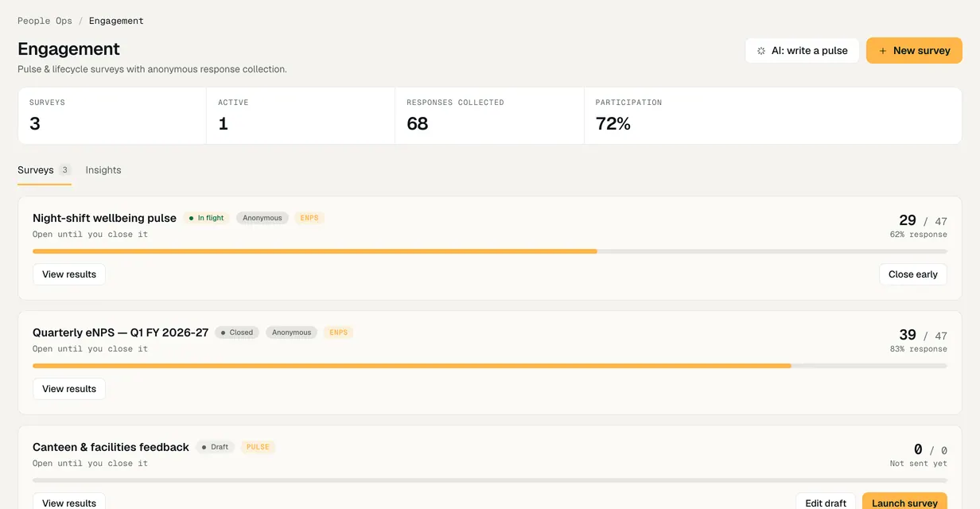Click ENPS tag on Quarterly eNPS survey
Viewport: 980px width, 509px height.
pos(339,332)
